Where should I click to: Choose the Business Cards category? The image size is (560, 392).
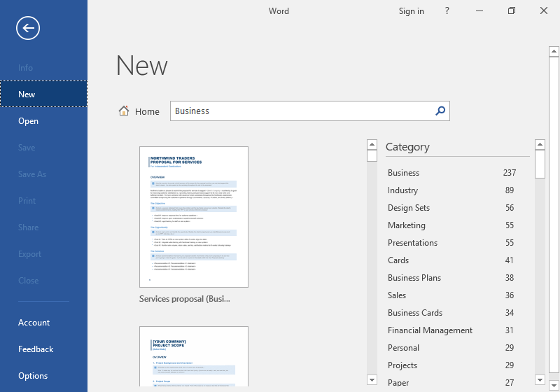tap(452, 312)
